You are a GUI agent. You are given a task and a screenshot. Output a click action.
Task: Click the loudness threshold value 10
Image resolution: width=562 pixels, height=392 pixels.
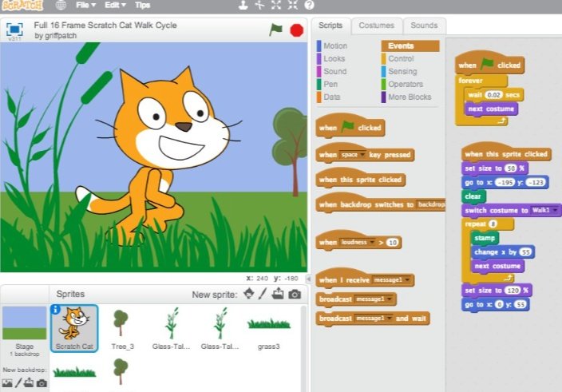[393, 243]
